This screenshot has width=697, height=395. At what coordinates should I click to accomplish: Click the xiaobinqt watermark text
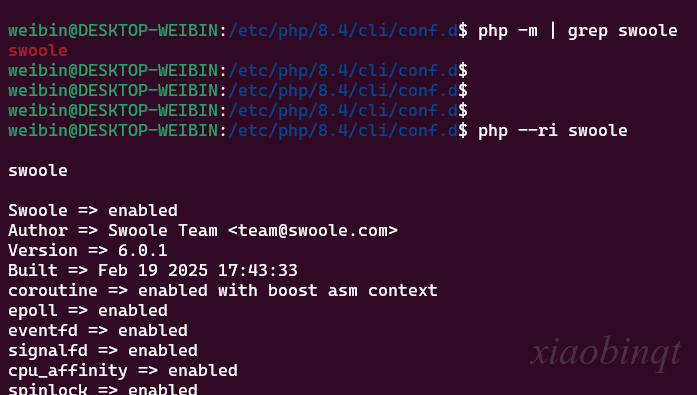coord(605,354)
